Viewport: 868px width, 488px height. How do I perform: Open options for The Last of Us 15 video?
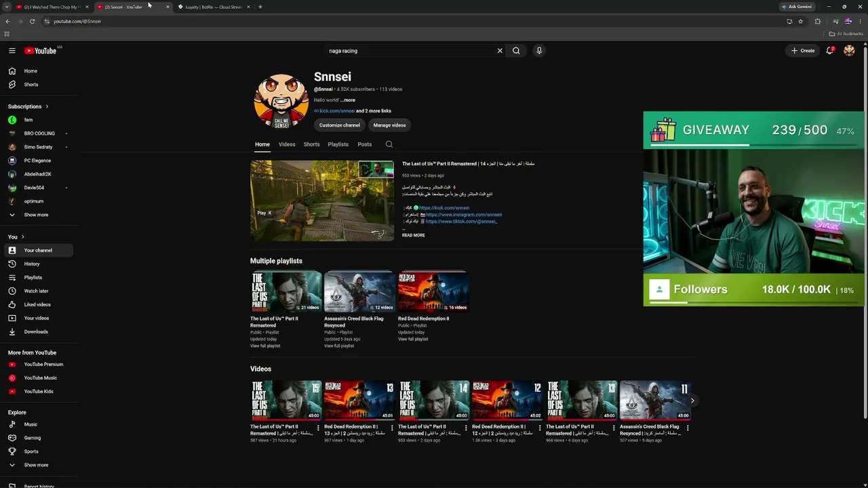click(x=318, y=428)
